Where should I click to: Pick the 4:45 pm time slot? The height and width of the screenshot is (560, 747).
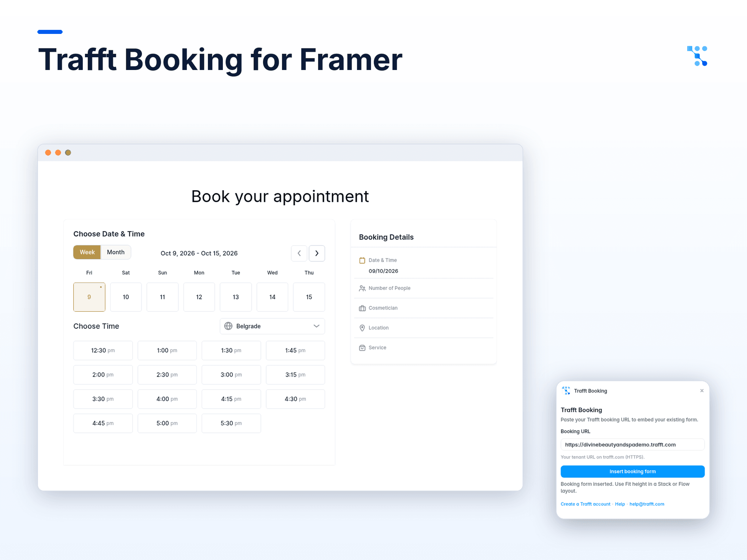click(103, 423)
